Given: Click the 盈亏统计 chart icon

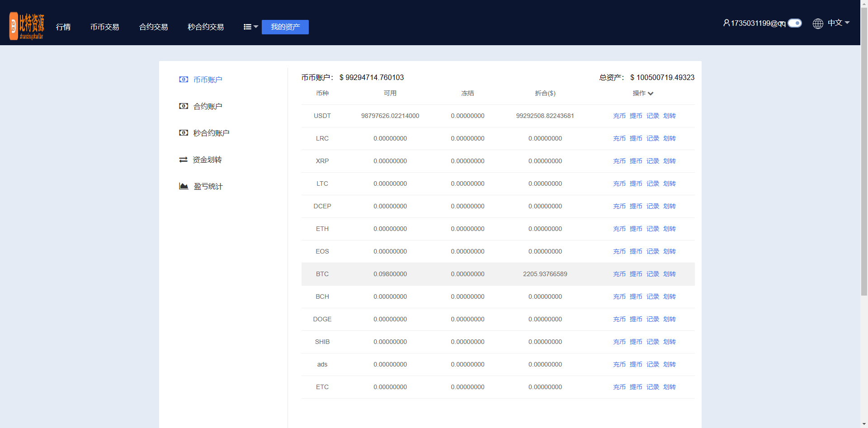Looking at the screenshot, I should click(x=184, y=186).
